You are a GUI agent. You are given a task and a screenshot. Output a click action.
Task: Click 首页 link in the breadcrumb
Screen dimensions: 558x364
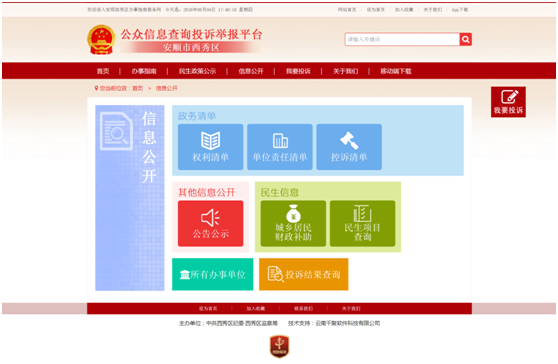point(138,88)
